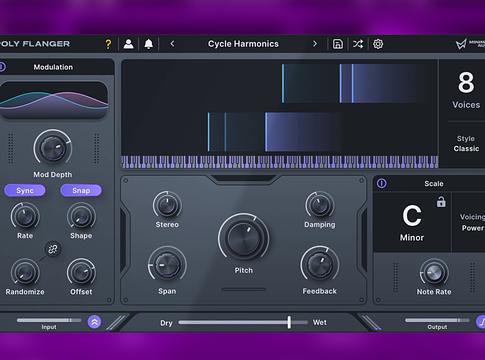Click the Dry label

click(x=166, y=323)
